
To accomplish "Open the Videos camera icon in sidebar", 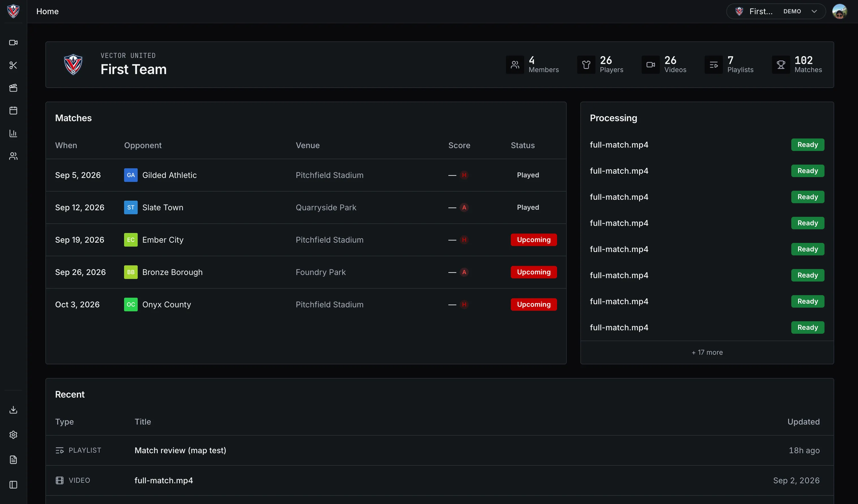I will tap(13, 43).
